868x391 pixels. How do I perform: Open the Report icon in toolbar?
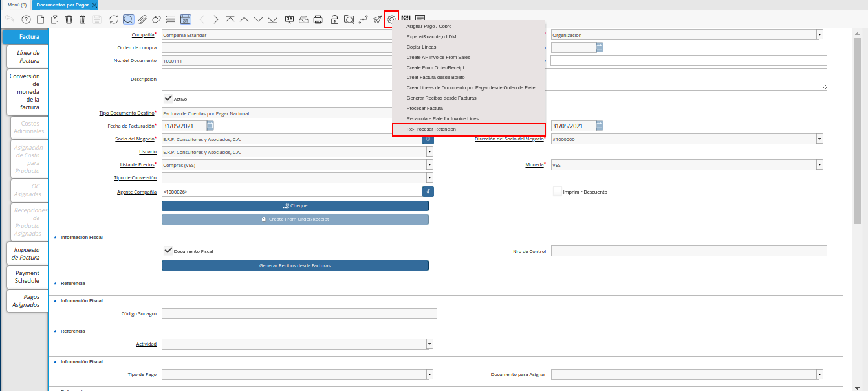tap(290, 19)
